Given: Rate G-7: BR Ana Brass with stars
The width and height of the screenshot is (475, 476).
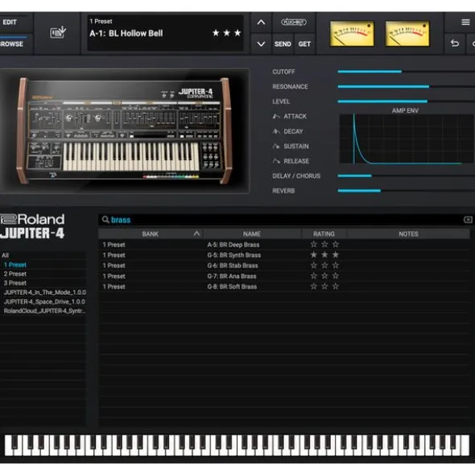Looking at the screenshot, I should point(324,276).
